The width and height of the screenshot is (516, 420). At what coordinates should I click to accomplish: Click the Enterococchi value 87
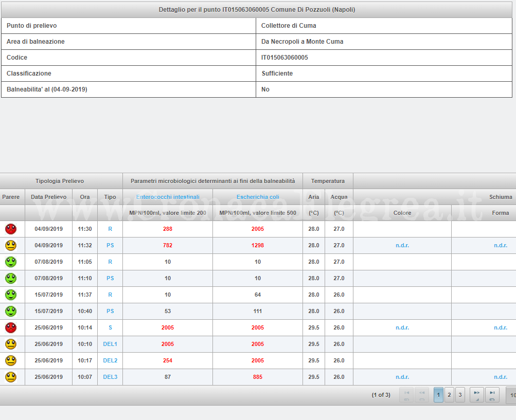168,377
